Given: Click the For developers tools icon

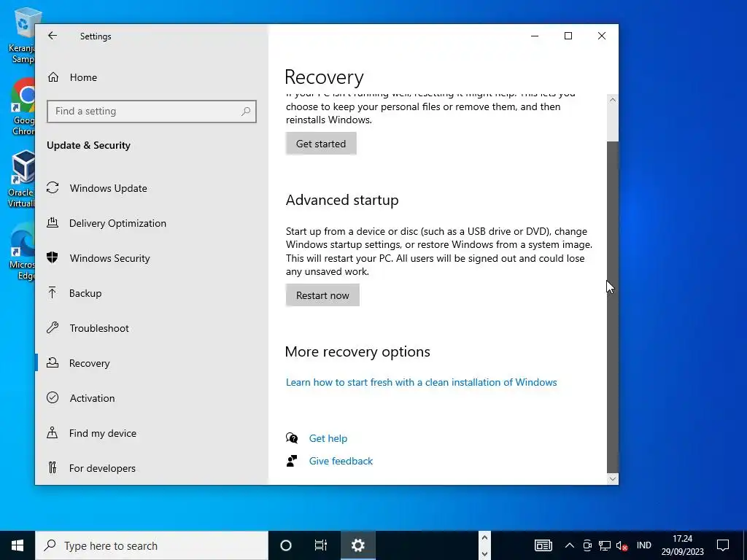Looking at the screenshot, I should [53, 467].
